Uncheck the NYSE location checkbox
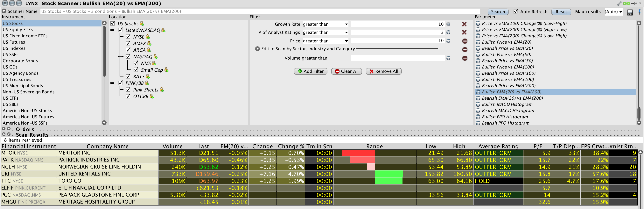The image size is (644, 209). (128, 37)
